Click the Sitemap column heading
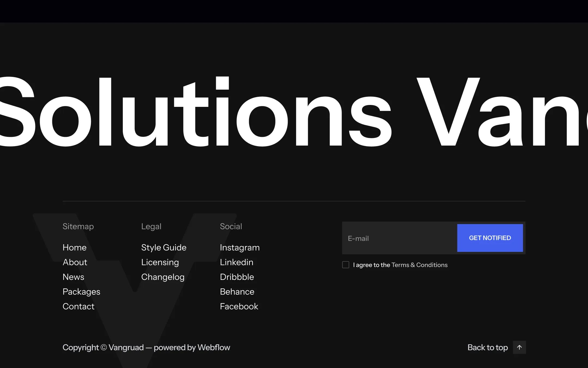 coord(78,227)
